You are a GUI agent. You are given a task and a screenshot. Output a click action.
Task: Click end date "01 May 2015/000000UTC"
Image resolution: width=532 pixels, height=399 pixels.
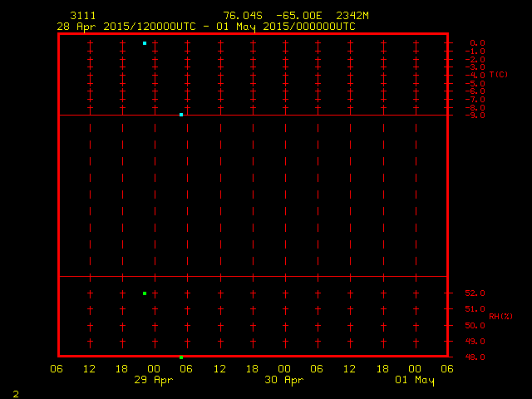(286, 27)
